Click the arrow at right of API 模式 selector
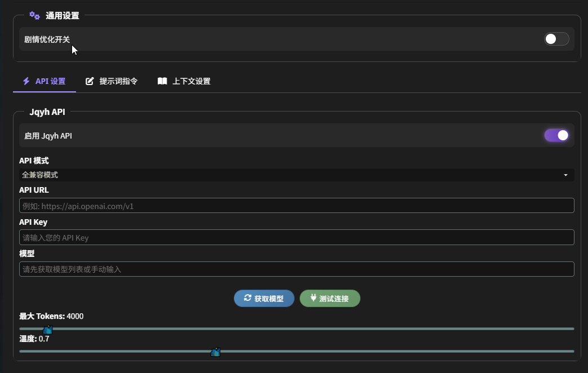The width and height of the screenshot is (588, 373). 565,175
